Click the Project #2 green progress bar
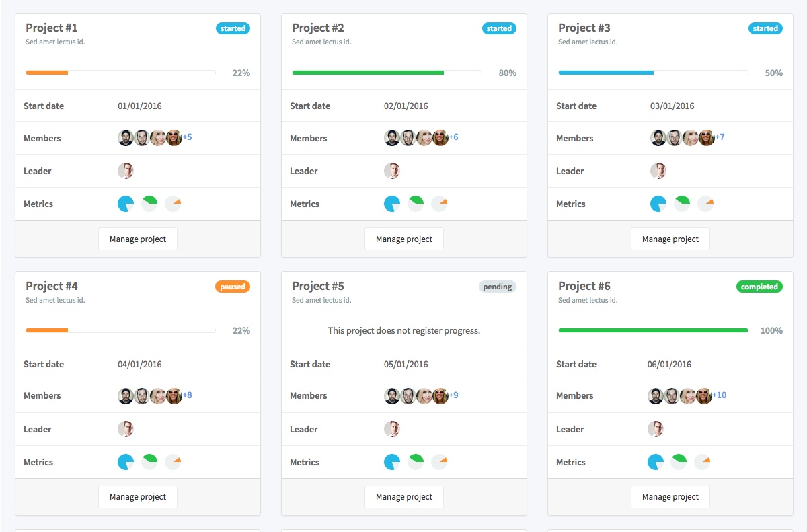The image size is (807, 532). point(368,73)
